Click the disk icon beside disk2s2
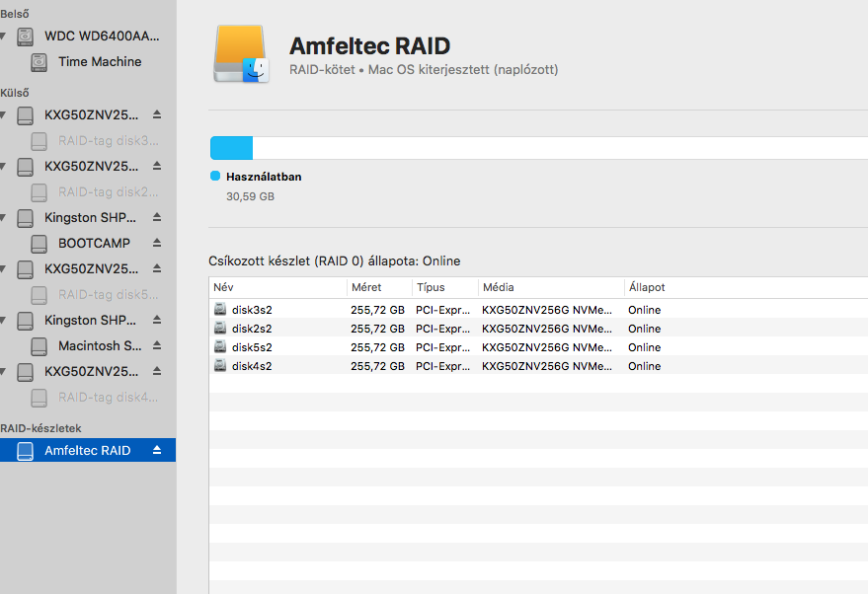 tap(220, 328)
